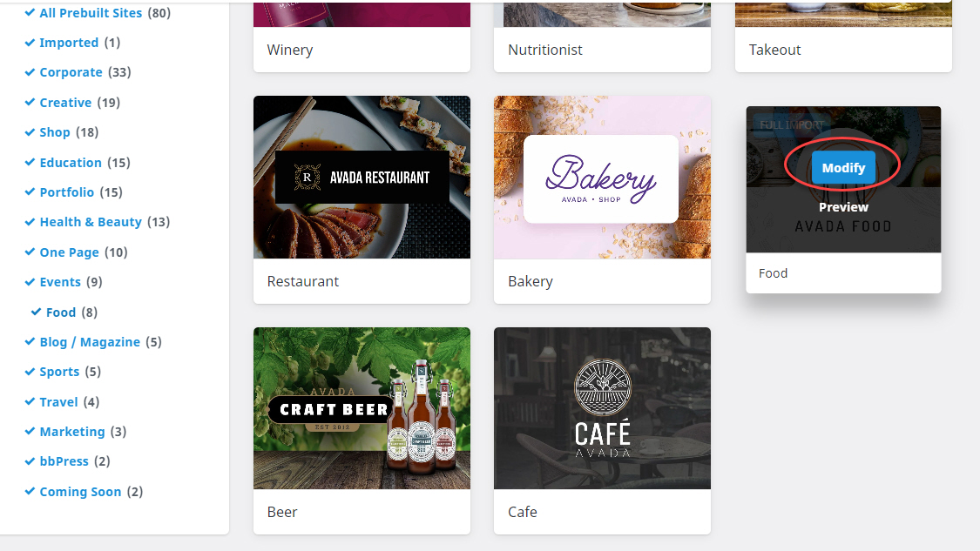Show All Prebuilt Sites category
The width and height of the screenshot is (980, 551).
click(x=91, y=12)
